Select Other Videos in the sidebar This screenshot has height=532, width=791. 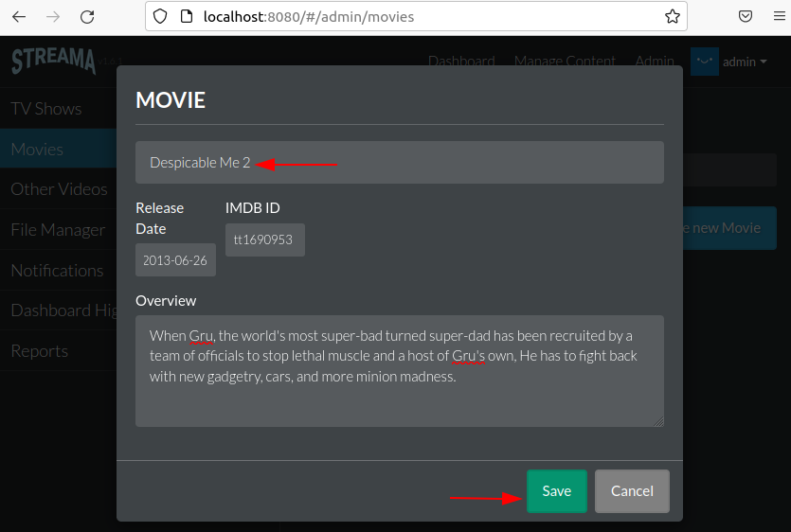[x=58, y=189]
